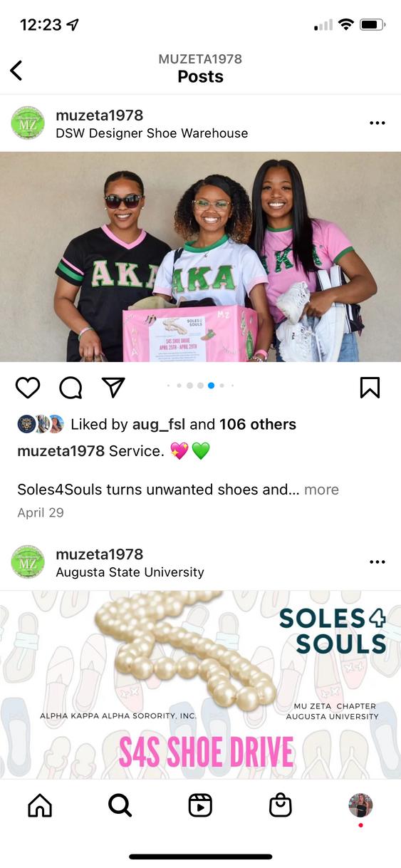Screen dimensions: 401x868
Task: View the 106 others who liked
Action: point(258,424)
